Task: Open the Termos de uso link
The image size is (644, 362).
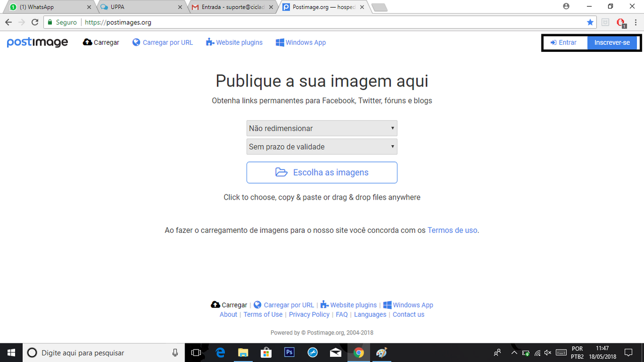Action: click(x=452, y=230)
